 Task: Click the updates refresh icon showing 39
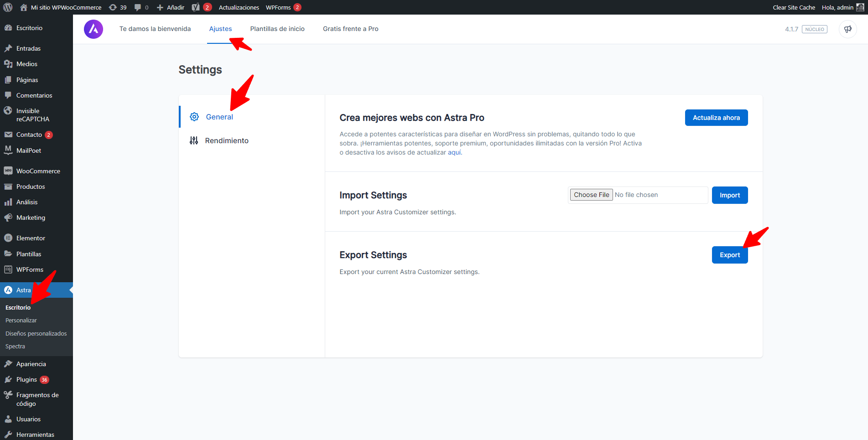pos(113,7)
